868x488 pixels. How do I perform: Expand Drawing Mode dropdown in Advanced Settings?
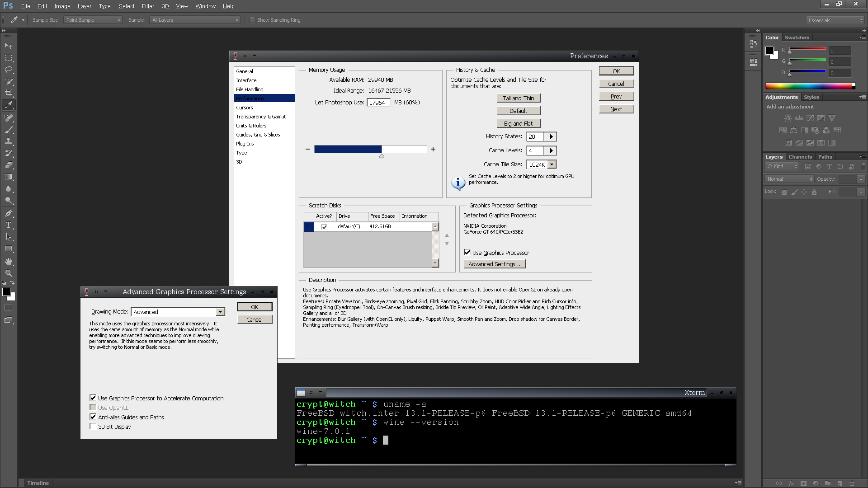tap(220, 311)
